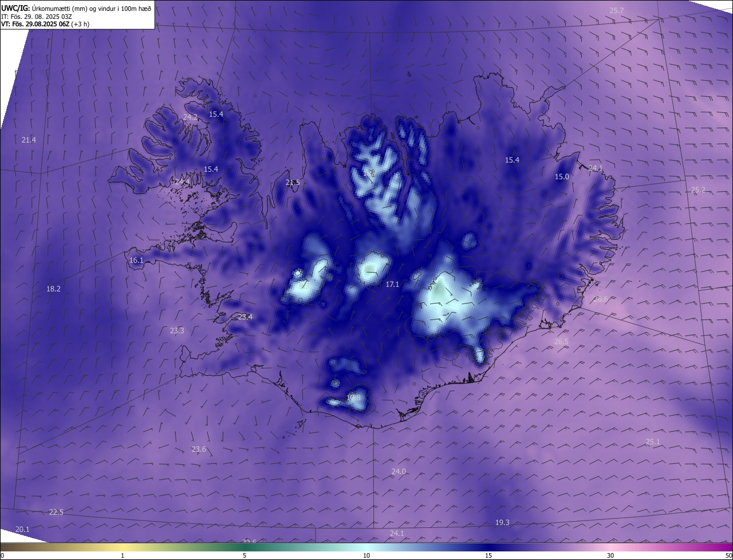This screenshot has width=733, height=560.
Task: Click the 50 tick on the color scale
Action: click(x=729, y=556)
